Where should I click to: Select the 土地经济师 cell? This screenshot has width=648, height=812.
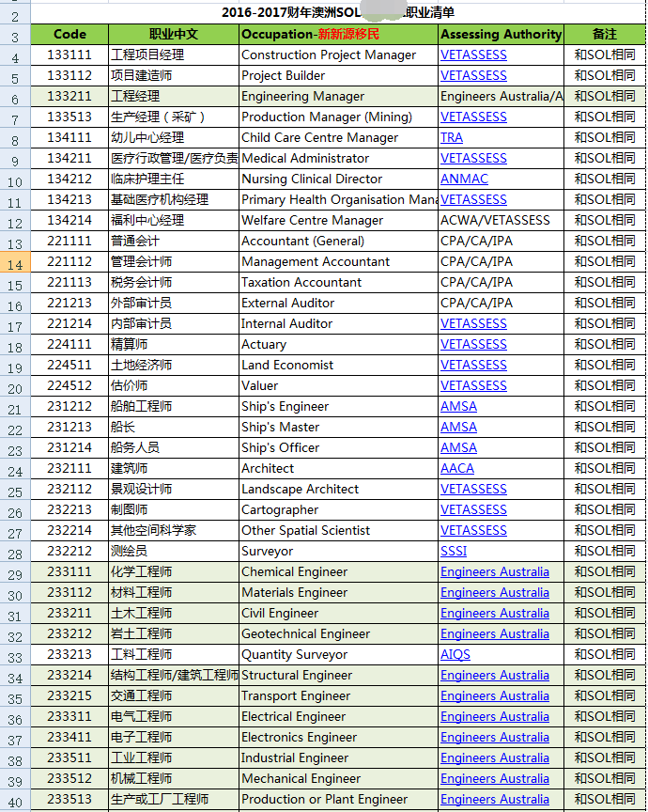tap(174, 365)
